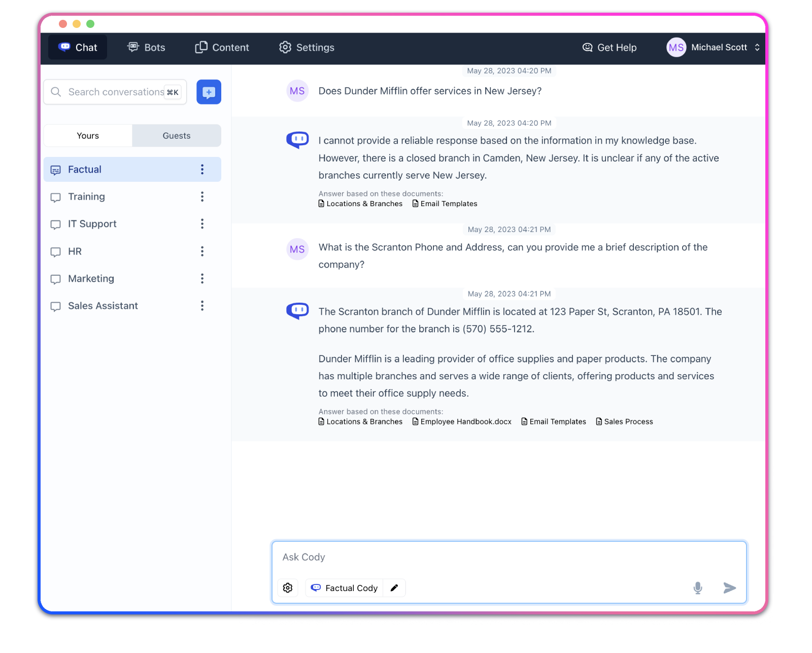This screenshot has height=653, width=812.
Task: Click the Bots tab icon
Action: tap(133, 47)
